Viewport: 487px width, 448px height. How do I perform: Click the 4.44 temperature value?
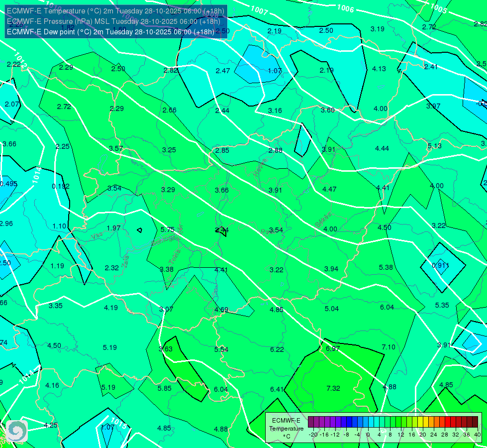click(382, 149)
